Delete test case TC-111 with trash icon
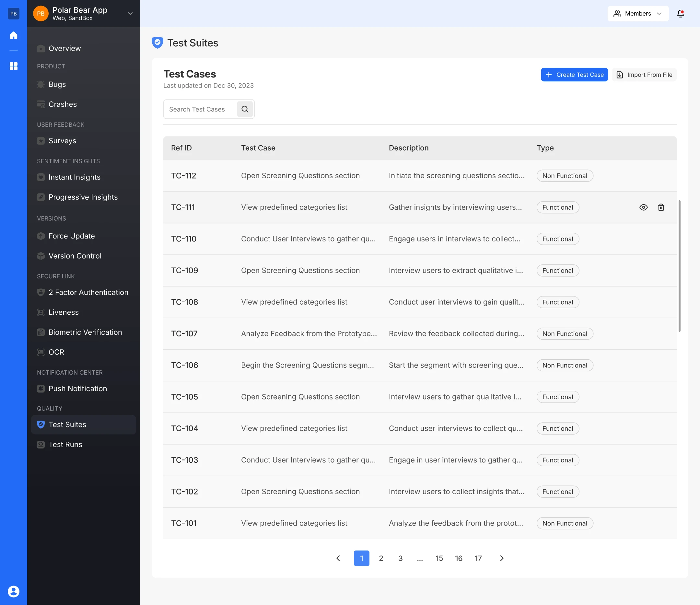Viewport: 700px width, 605px height. click(661, 207)
